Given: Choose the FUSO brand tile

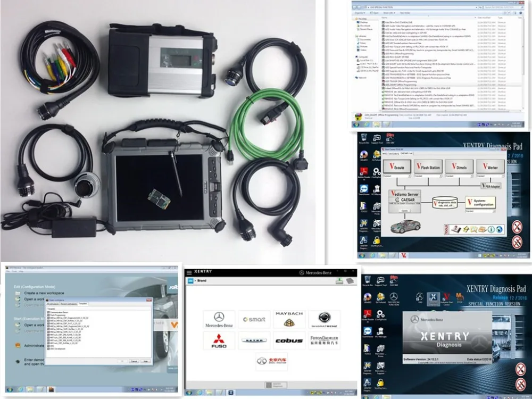Looking at the screenshot, I should 219,340.
